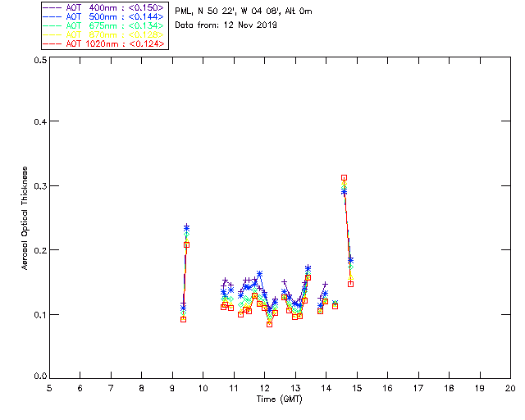Click the 'Data from: 12 Nov 2019' text

[226, 25]
